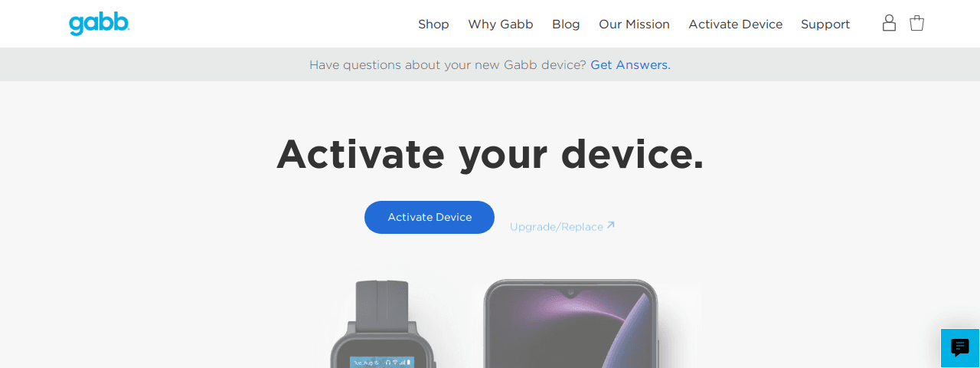Click the 'Have questions about your new Gabb device?' text
Viewport: 980px width, 368px height.
(x=448, y=65)
